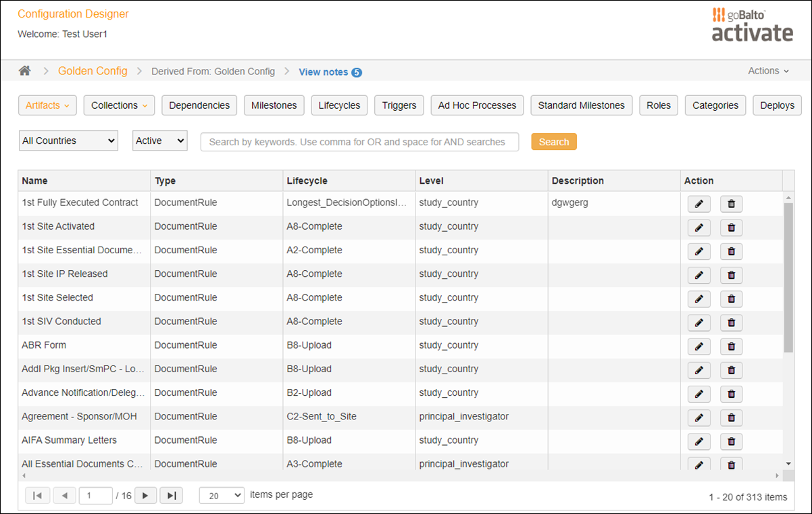The height and width of the screenshot is (514, 812).
Task: Change the items per page selector
Action: pos(221,495)
